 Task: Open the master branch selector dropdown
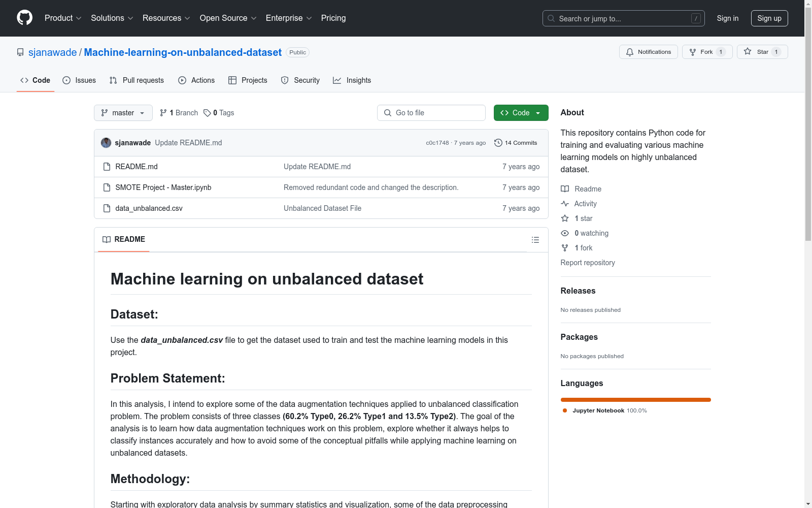(123, 113)
